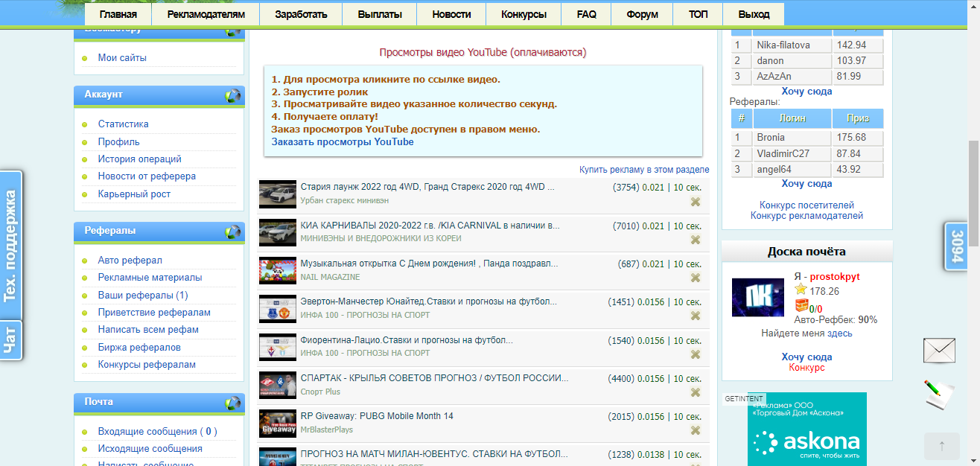This screenshot has width=980, height=466.
Task: Close the Эвертон-Манчестер Юнайтед video entry
Action: 696,316
